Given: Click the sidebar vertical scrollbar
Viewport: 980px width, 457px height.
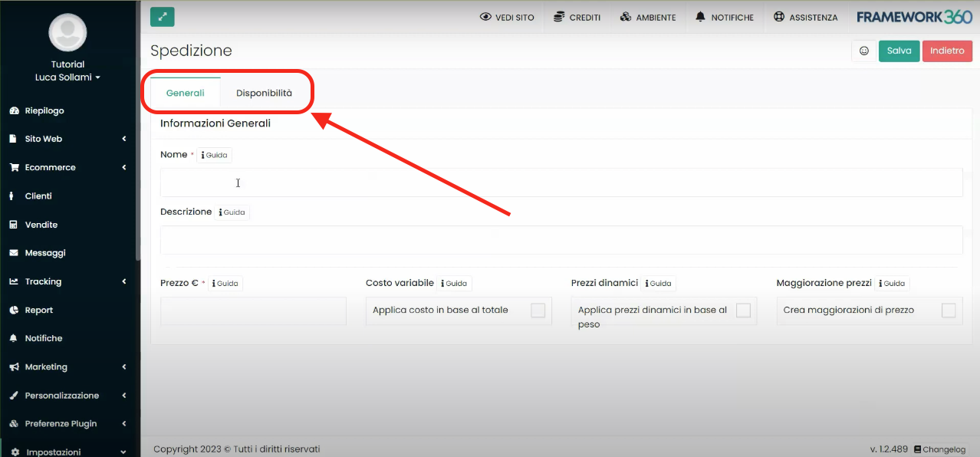Looking at the screenshot, I should point(138,130).
